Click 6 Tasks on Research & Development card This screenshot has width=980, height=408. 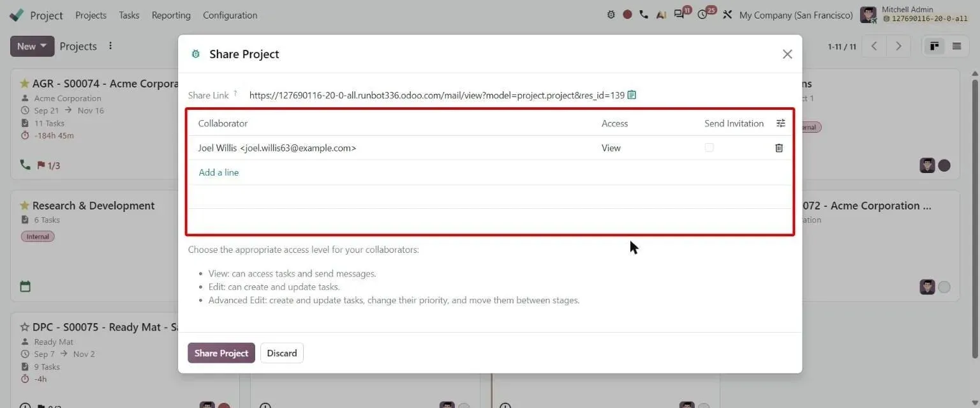47,220
